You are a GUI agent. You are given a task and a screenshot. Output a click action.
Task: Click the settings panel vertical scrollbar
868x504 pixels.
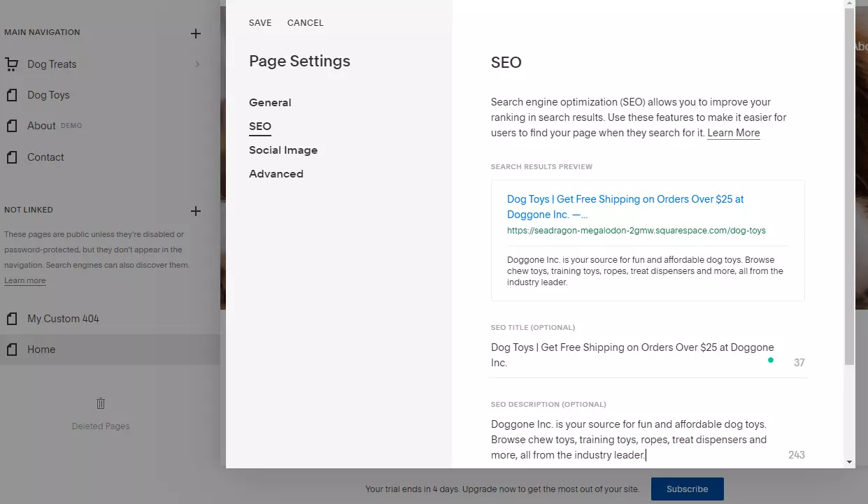(x=850, y=187)
